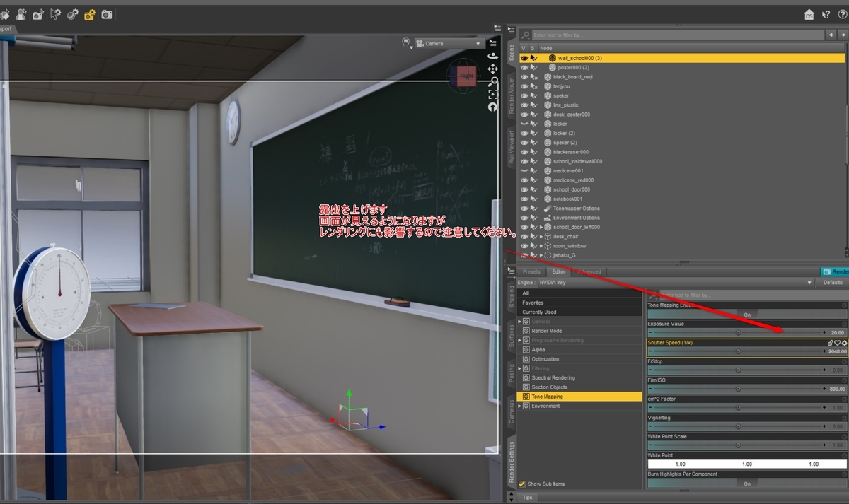Switch to the Advanced tab
Image resolution: width=849 pixels, height=504 pixels.
pyautogui.click(x=589, y=271)
